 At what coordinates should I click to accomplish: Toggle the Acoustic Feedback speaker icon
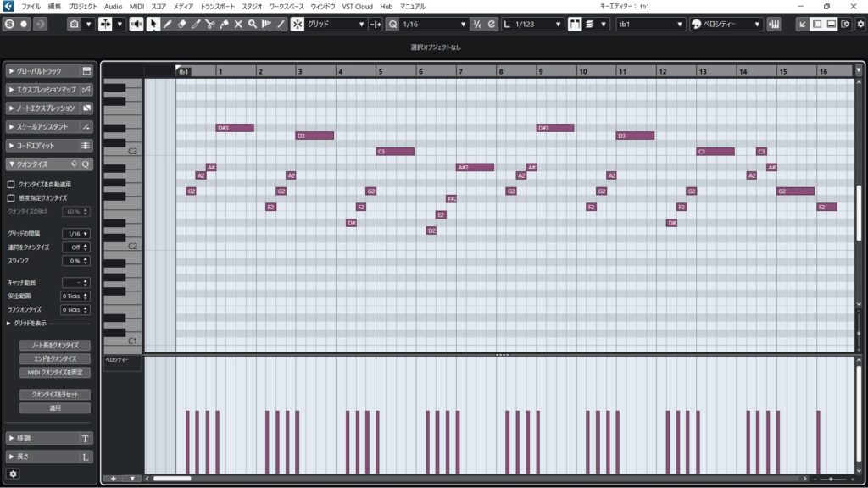pyautogui.click(x=136, y=25)
